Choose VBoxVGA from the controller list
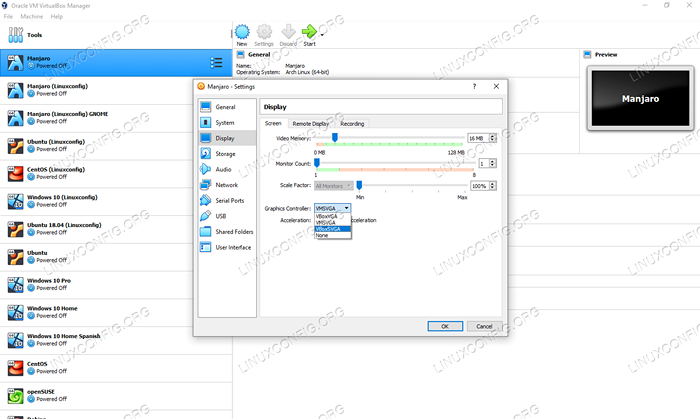Image resolution: width=700 pixels, height=419 pixels. point(333,216)
